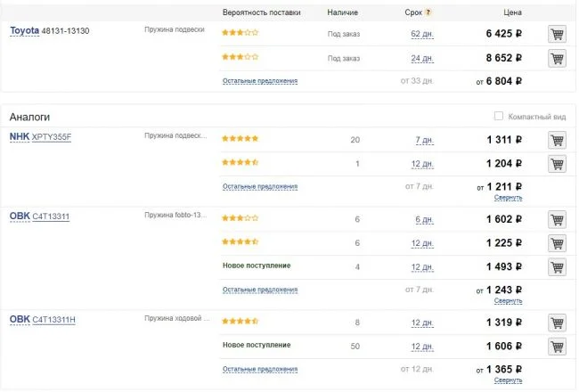The height and width of the screenshot is (392, 579).
Task: Add OBK 1 493 ₽ offer to cart
Action: tap(557, 266)
